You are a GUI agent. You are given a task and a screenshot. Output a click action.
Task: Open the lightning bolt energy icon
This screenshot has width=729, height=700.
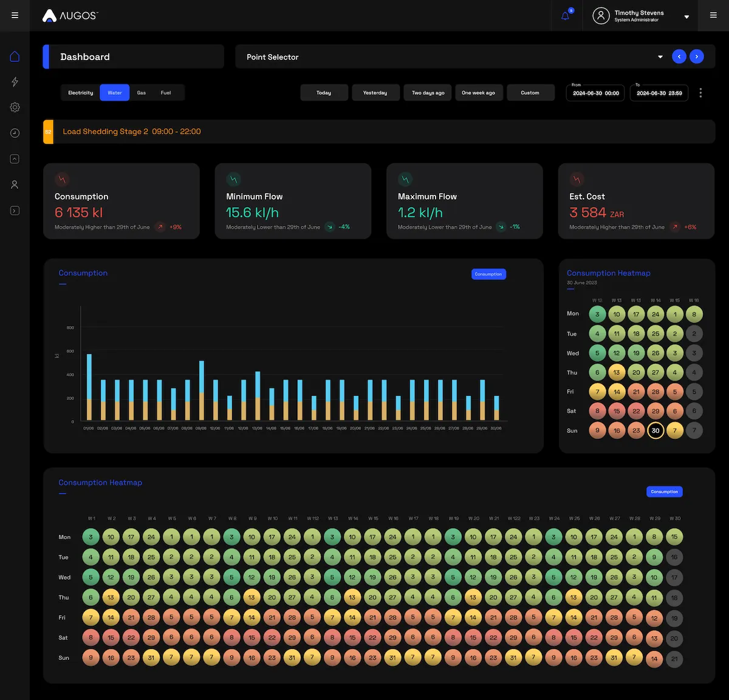point(15,82)
